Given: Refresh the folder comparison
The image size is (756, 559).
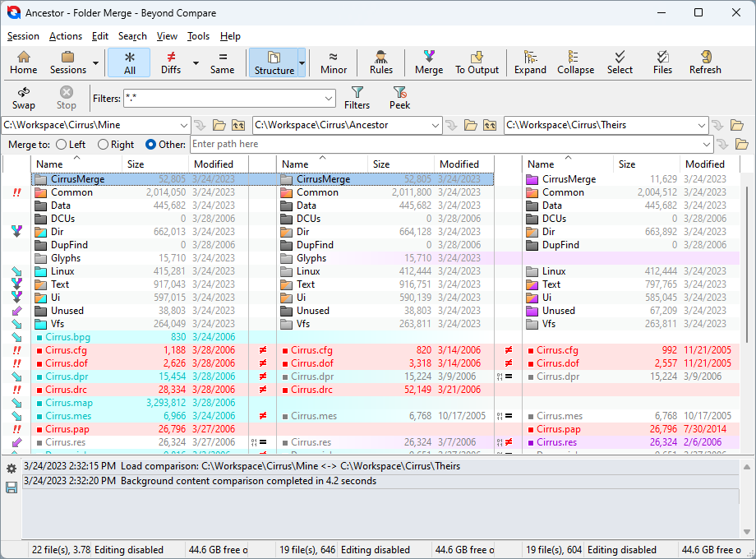Looking at the screenshot, I should coord(705,62).
